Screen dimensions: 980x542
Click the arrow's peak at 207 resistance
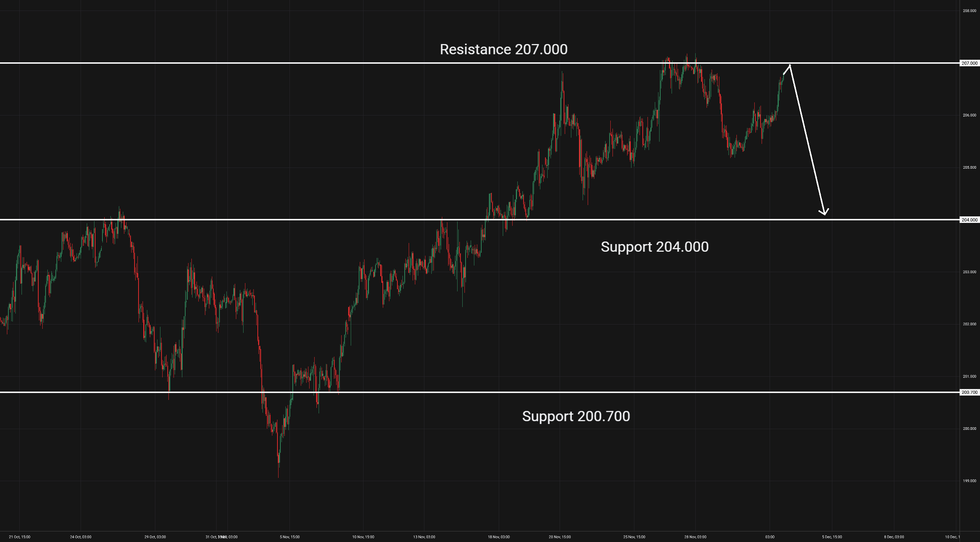click(x=790, y=65)
